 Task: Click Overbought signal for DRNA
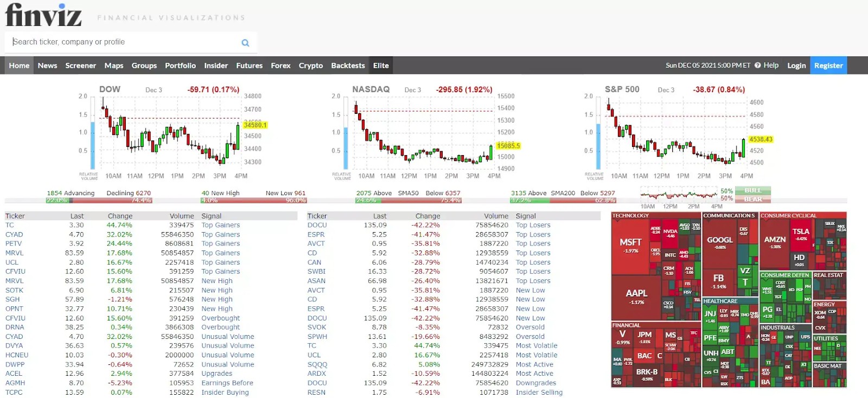[x=220, y=327]
